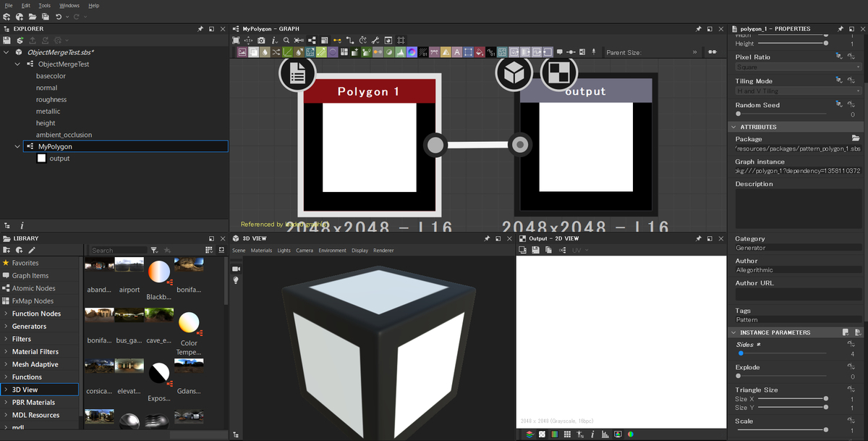This screenshot has width=868, height=441.
Task: Click the link icon beside Parent Size
Action: coord(712,52)
